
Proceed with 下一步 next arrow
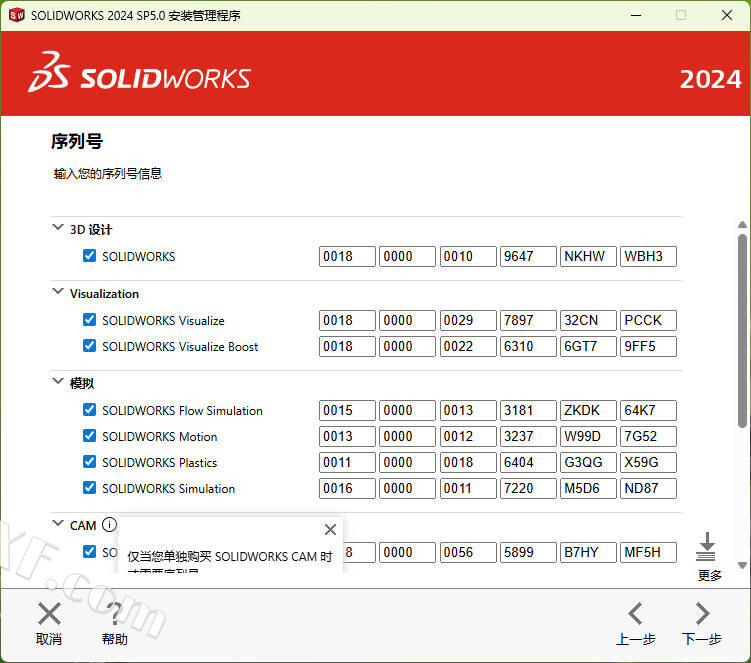pyautogui.click(x=702, y=614)
